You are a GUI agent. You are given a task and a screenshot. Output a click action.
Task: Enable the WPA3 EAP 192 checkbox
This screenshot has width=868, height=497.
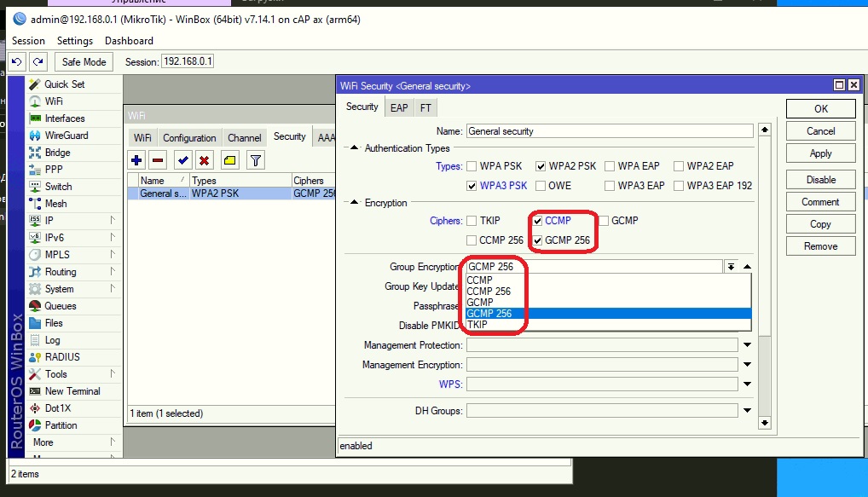[679, 186]
